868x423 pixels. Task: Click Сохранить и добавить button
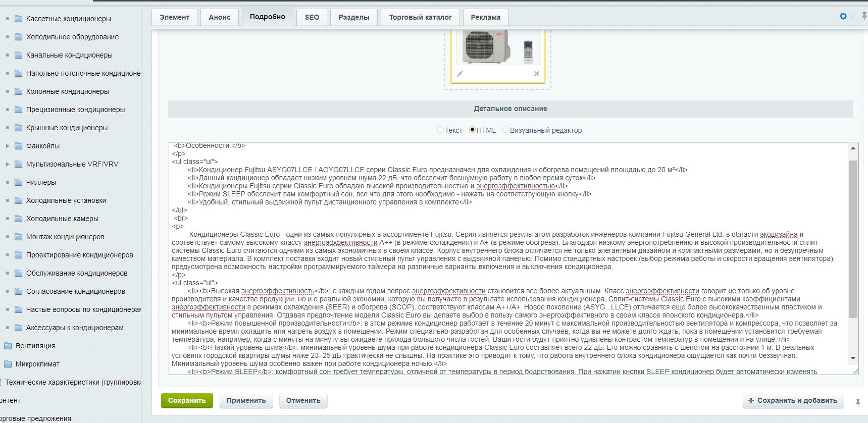click(x=793, y=400)
